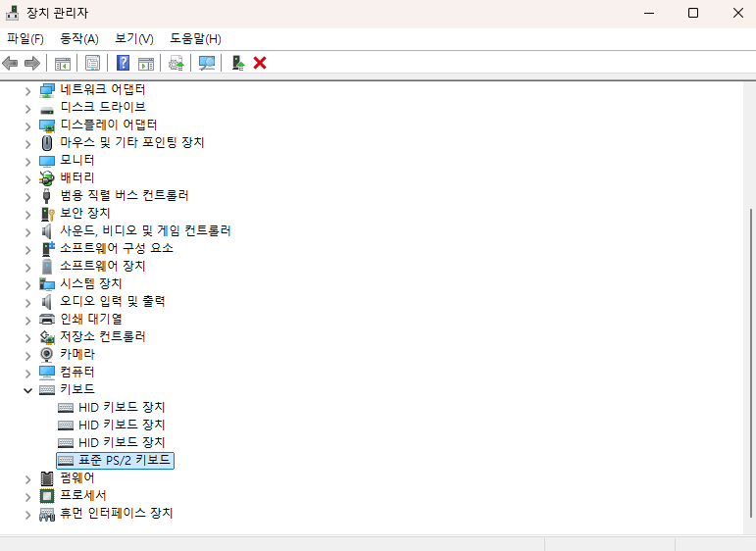The image size is (756, 551).
Task: Select the 오디오 입력 및 출력 label
Action: click(x=113, y=301)
